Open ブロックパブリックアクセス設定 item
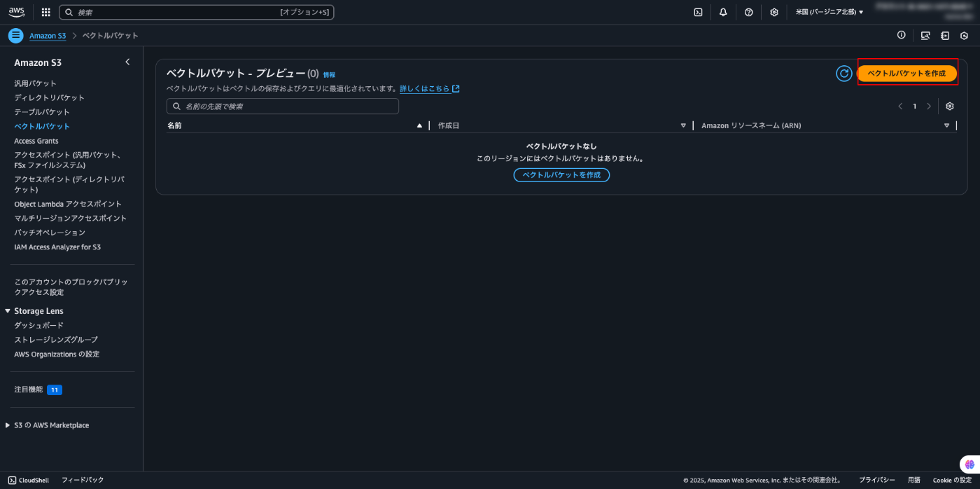Image resolution: width=980 pixels, height=489 pixels. tap(71, 287)
